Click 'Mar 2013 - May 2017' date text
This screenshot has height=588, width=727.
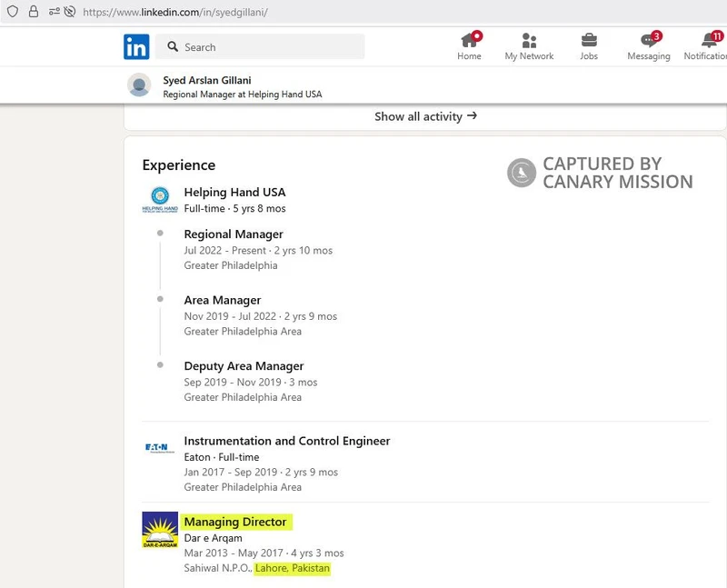pos(234,553)
